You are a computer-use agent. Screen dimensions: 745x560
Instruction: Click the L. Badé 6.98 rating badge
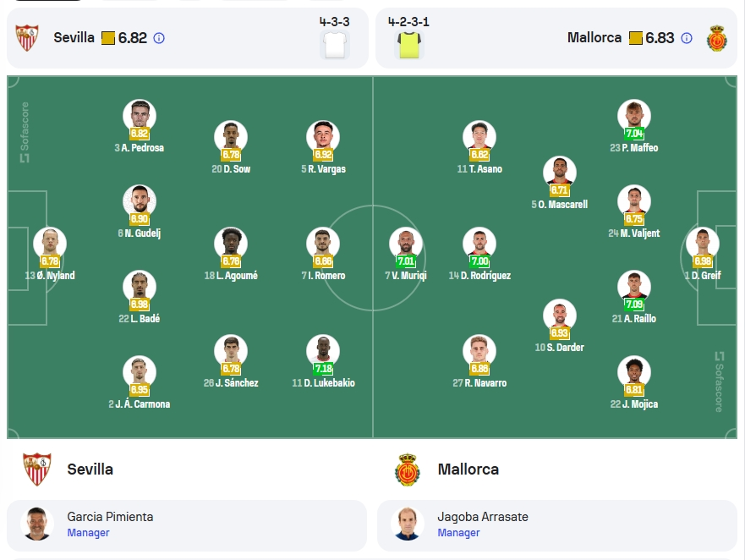tap(140, 304)
